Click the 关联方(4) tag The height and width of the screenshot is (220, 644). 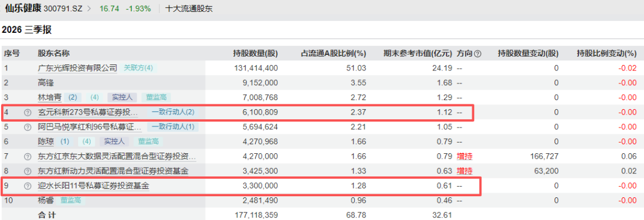click(138, 68)
